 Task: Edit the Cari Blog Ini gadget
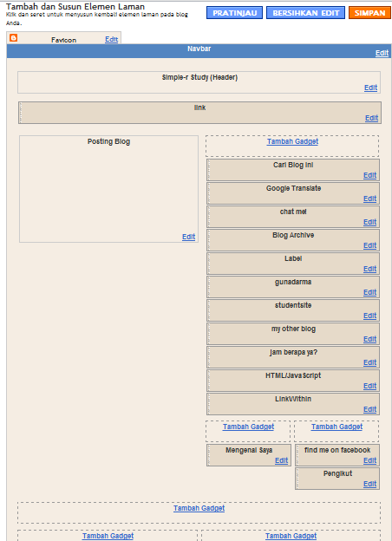(369, 175)
